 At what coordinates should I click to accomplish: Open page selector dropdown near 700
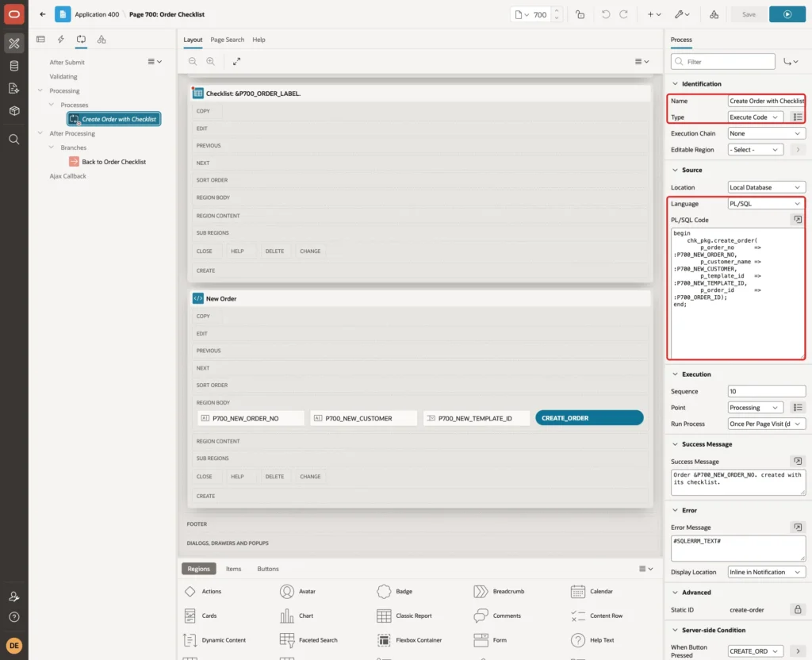[x=522, y=14]
